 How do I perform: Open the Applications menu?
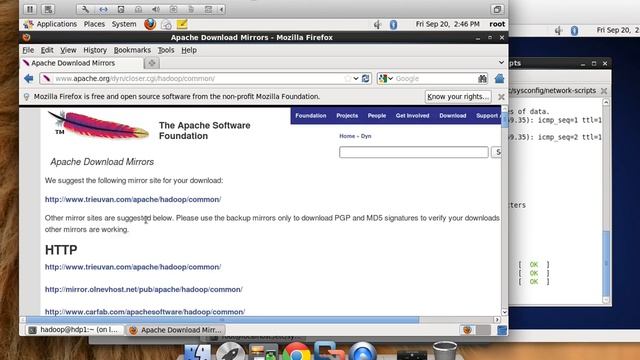click(57, 24)
